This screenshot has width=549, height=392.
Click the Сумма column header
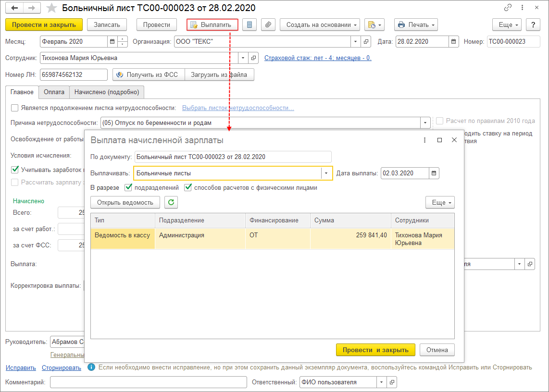click(350, 220)
